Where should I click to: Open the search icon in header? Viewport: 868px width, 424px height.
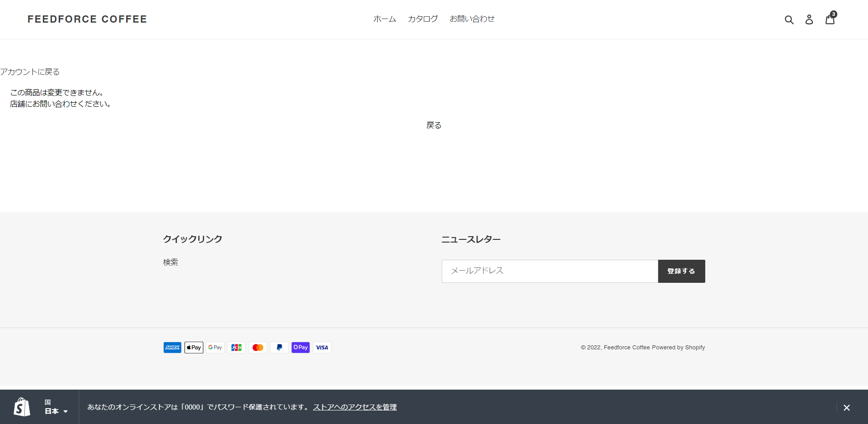pyautogui.click(x=789, y=19)
